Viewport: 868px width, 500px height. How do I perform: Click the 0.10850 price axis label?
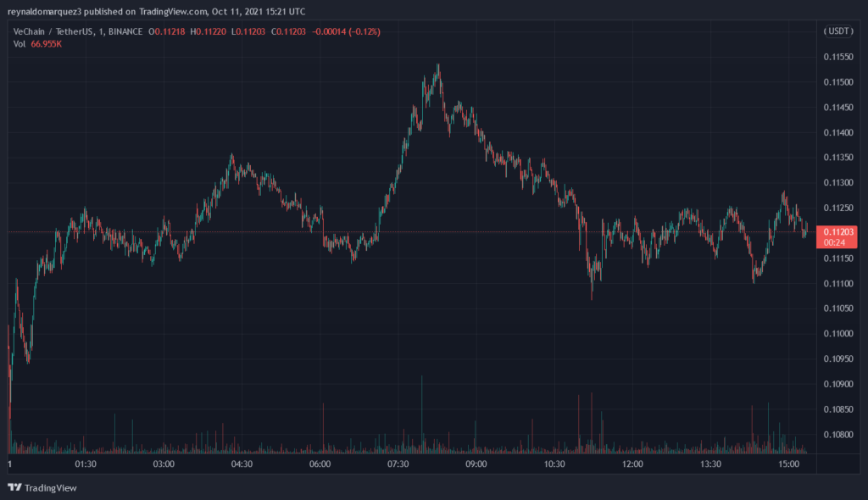click(x=838, y=409)
